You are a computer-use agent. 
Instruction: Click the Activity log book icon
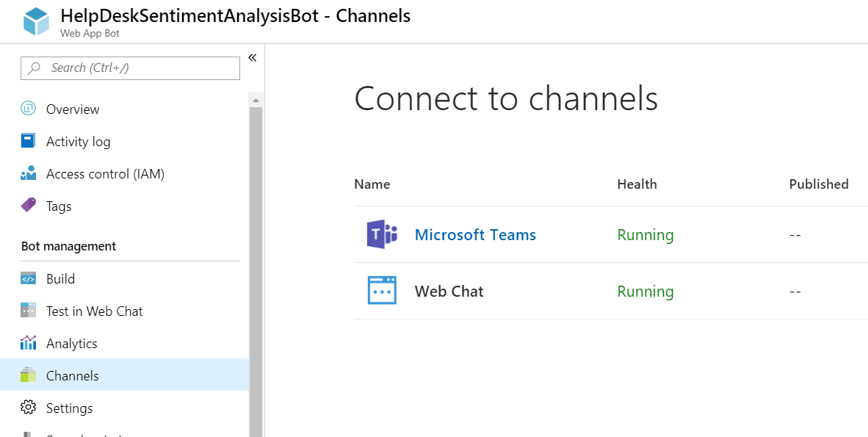click(x=29, y=141)
